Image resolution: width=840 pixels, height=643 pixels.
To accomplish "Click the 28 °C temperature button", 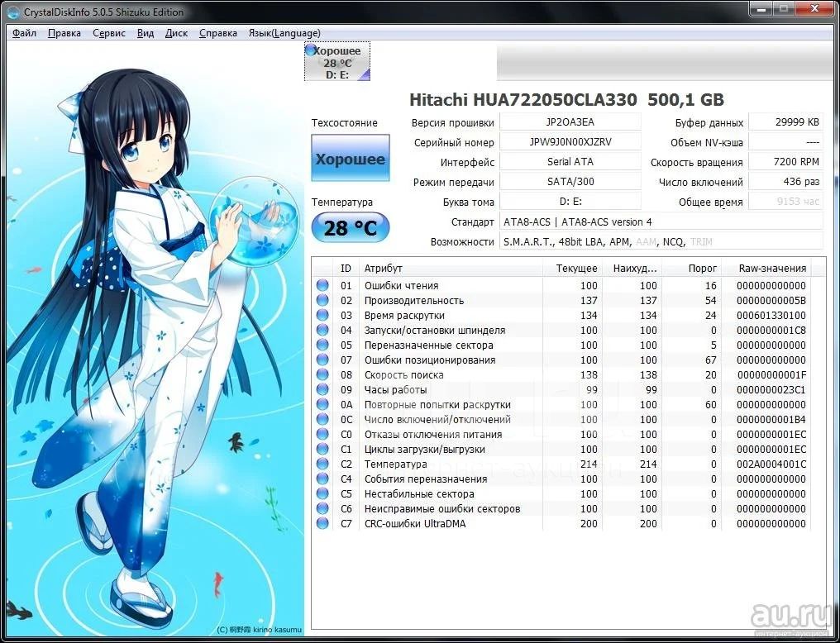I will pyautogui.click(x=351, y=228).
